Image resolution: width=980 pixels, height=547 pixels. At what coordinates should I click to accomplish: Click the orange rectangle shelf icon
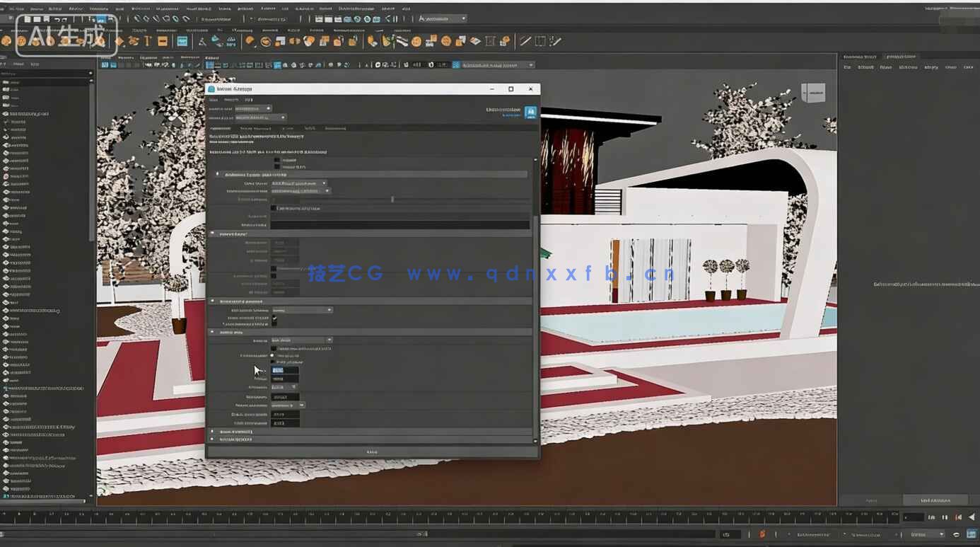click(x=163, y=41)
